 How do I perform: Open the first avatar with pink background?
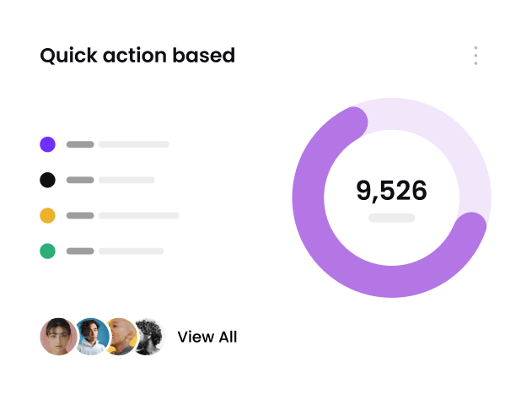[56, 337]
